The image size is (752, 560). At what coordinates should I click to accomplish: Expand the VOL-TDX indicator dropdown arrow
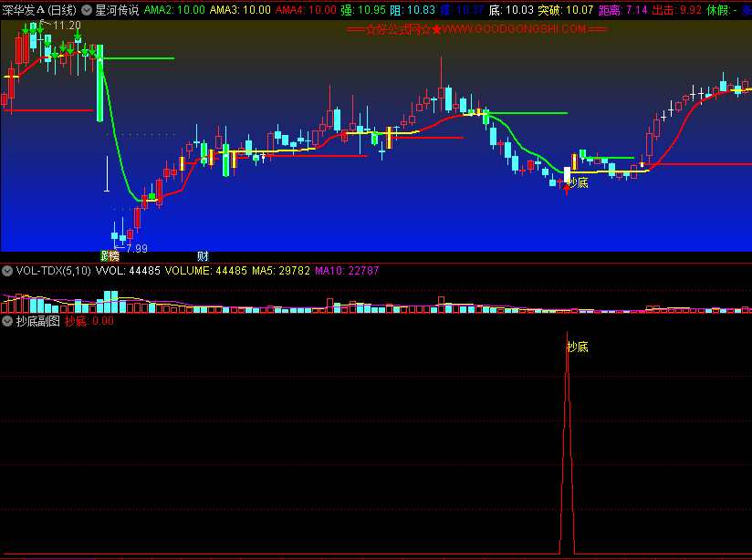coord(7,271)
